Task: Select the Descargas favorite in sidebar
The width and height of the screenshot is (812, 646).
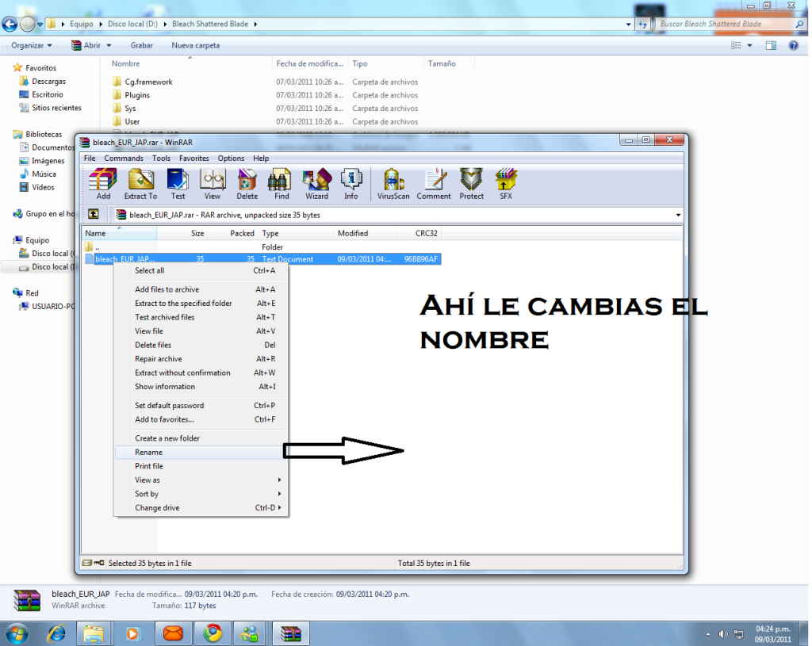Action: point(48,82)
